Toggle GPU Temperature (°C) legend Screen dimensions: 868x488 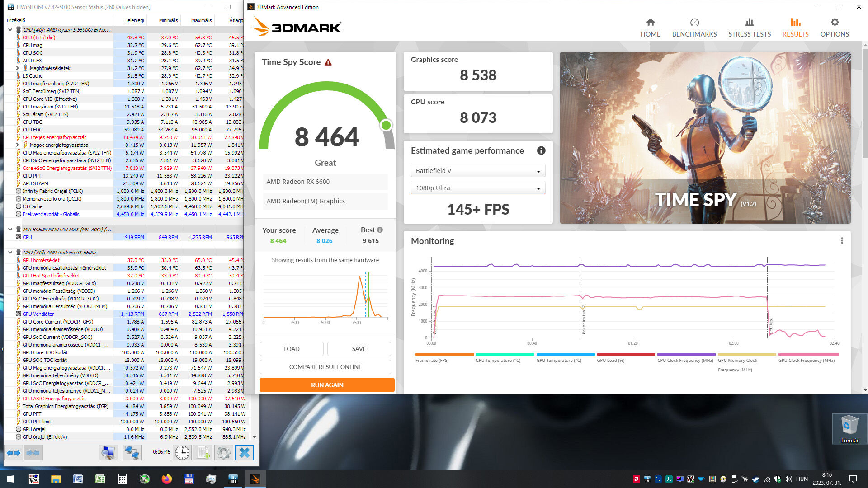pyautogui.click(x=565, y=357)
